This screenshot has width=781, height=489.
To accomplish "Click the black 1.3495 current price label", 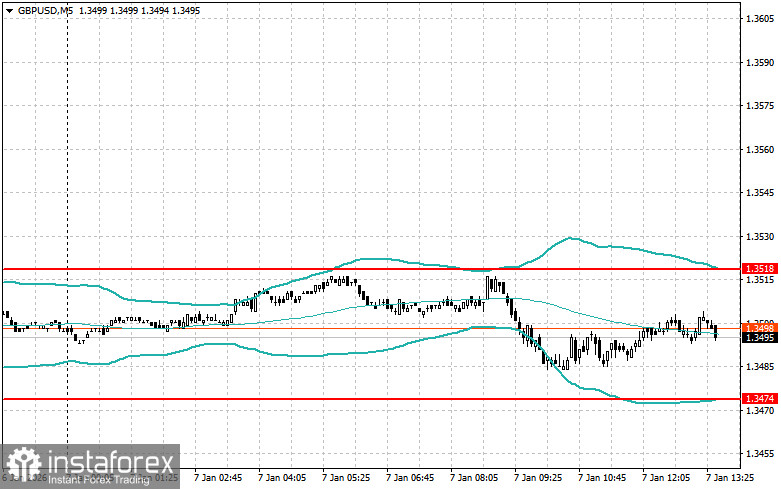I will click(760, 338).
